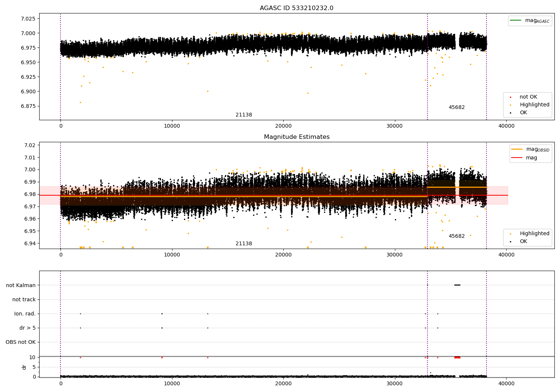Select 'Highlighted' in the top plot legend
Screen dimensions: 560x392
click(534, 105)
